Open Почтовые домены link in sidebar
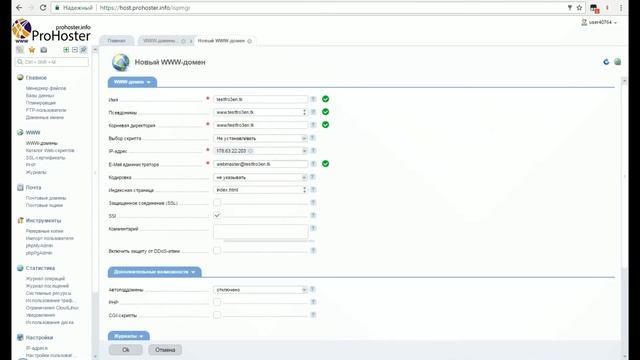This screenshot has height=360, width=640. [x=46, y=198]
